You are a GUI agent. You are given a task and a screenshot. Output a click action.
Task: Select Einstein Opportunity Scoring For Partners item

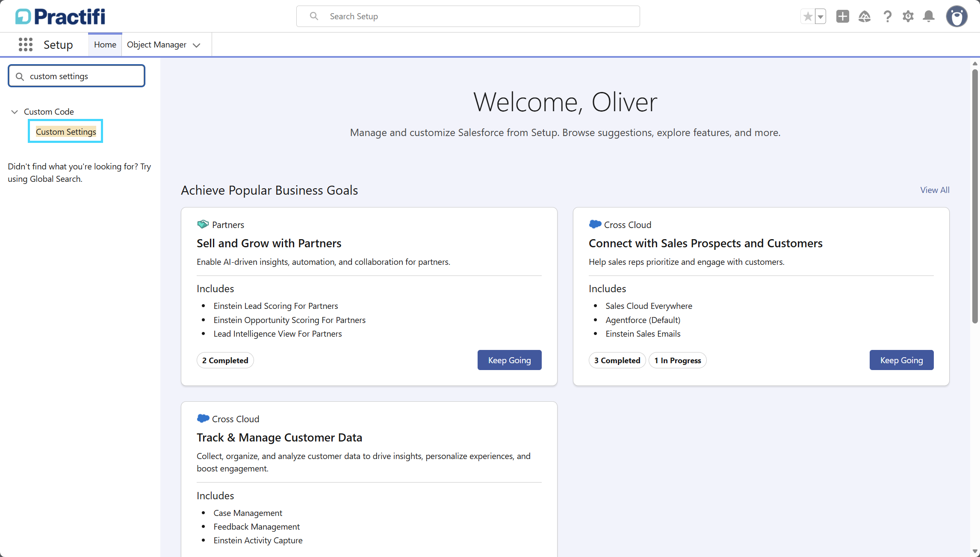pyautogui.click(x=289, y=320)
